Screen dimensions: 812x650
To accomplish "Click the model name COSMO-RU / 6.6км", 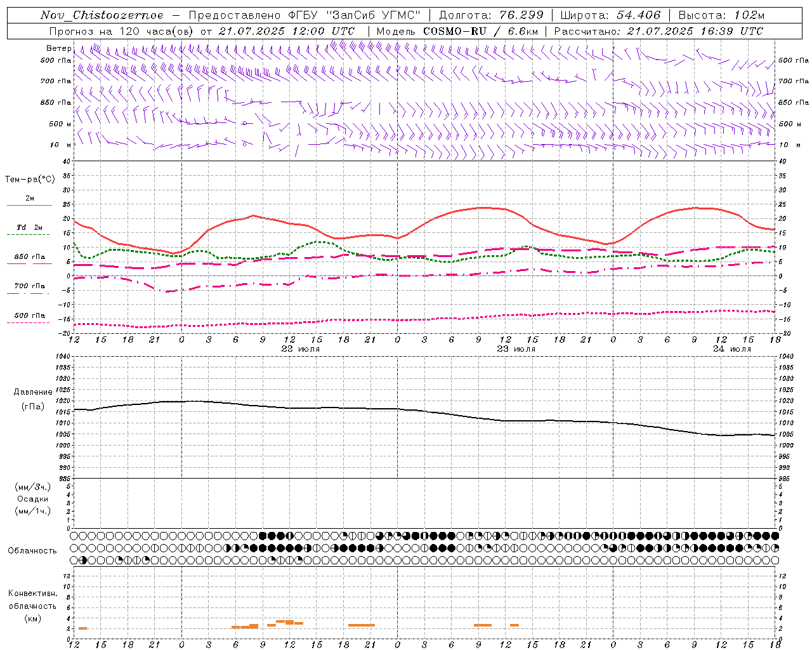I will click(x=481, y=31).
